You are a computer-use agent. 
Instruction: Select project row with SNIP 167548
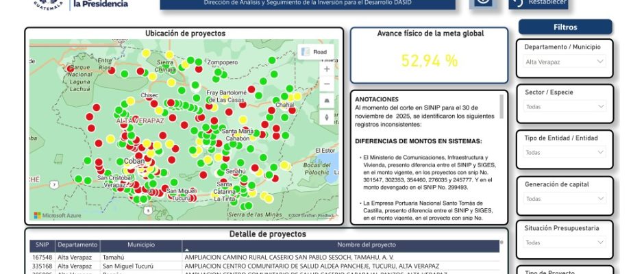[42, 257]
